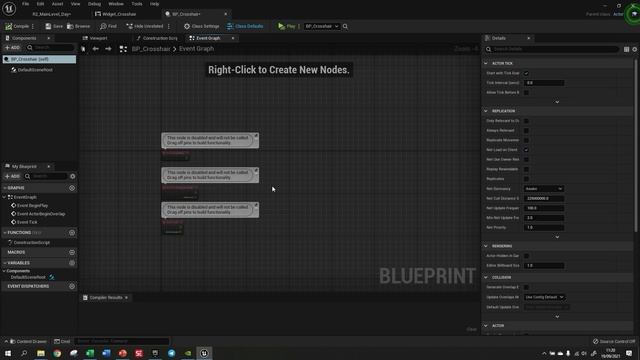This screenshot has height=360, width=640.
Task: Open File Explorer from taskbar
Action: point(41,353)
